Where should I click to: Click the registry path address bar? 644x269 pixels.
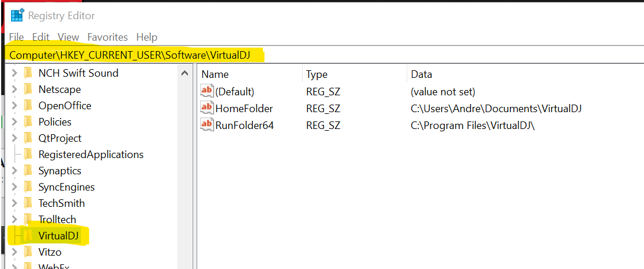pos(325,55)
